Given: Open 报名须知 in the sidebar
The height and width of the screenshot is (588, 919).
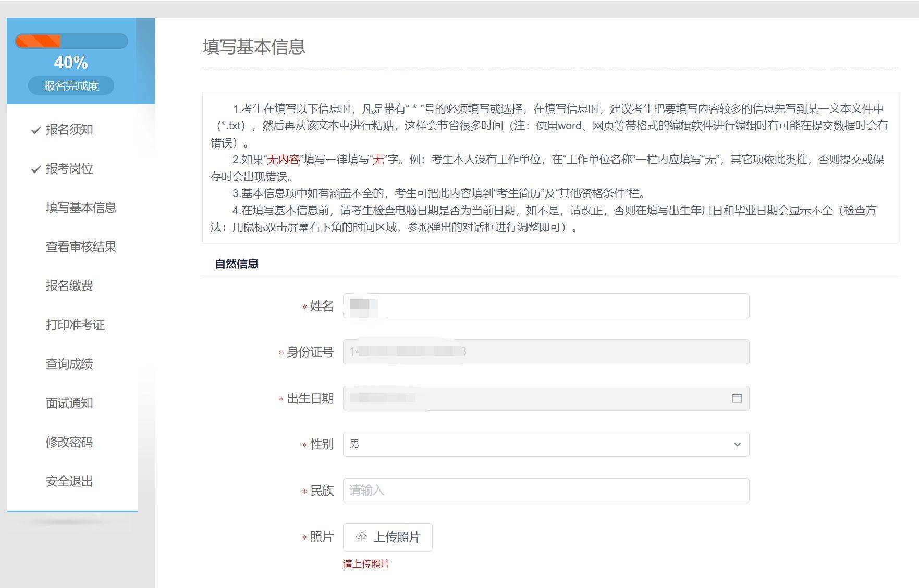Looking at the screenshot, I should click(69, 130).
